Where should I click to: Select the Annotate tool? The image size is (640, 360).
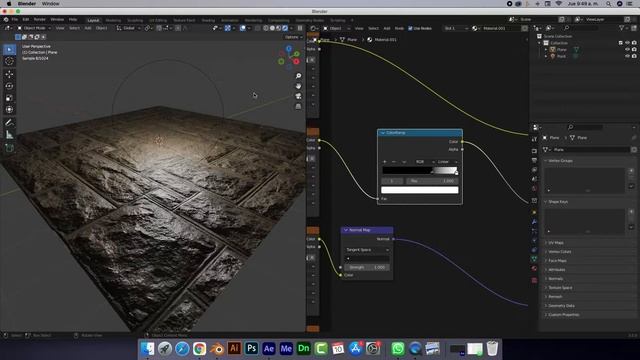(9, 122)
